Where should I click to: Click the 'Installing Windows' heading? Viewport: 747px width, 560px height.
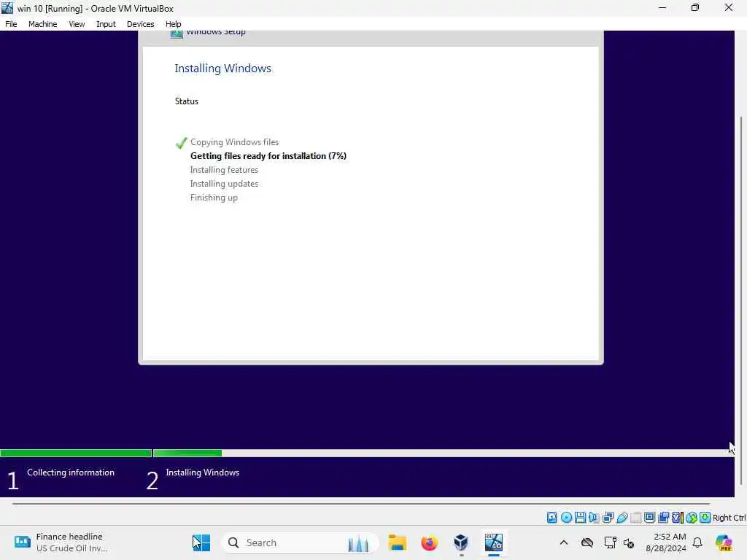coord(223,68)
